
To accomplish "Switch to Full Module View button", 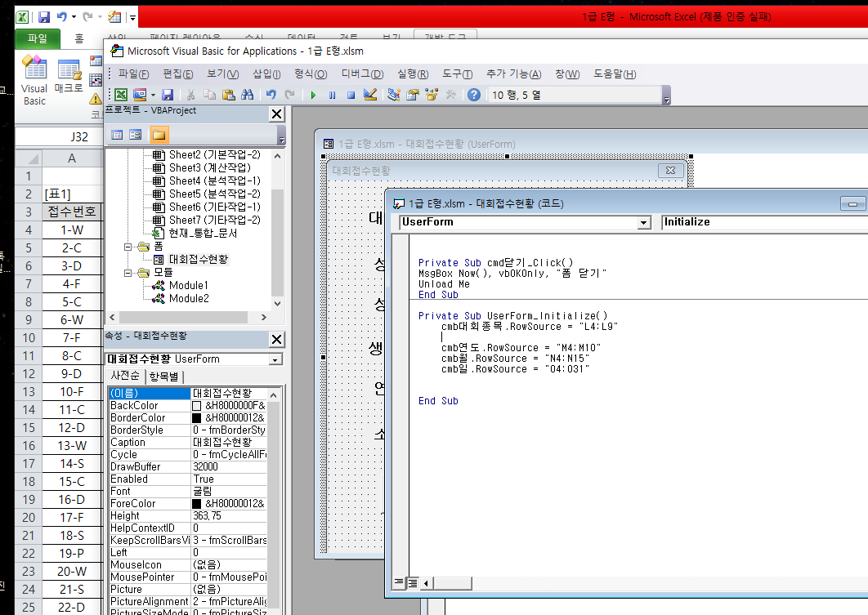I will click(413, 582).
